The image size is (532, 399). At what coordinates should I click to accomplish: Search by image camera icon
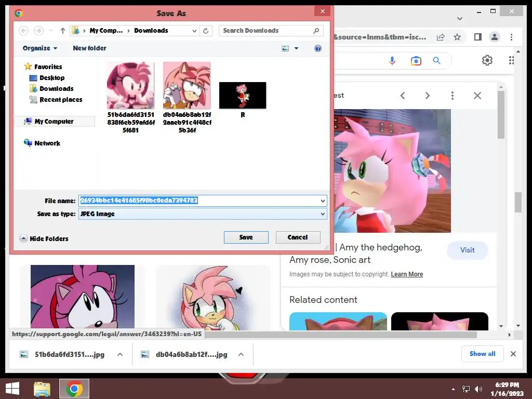click(x=416, y=61)
